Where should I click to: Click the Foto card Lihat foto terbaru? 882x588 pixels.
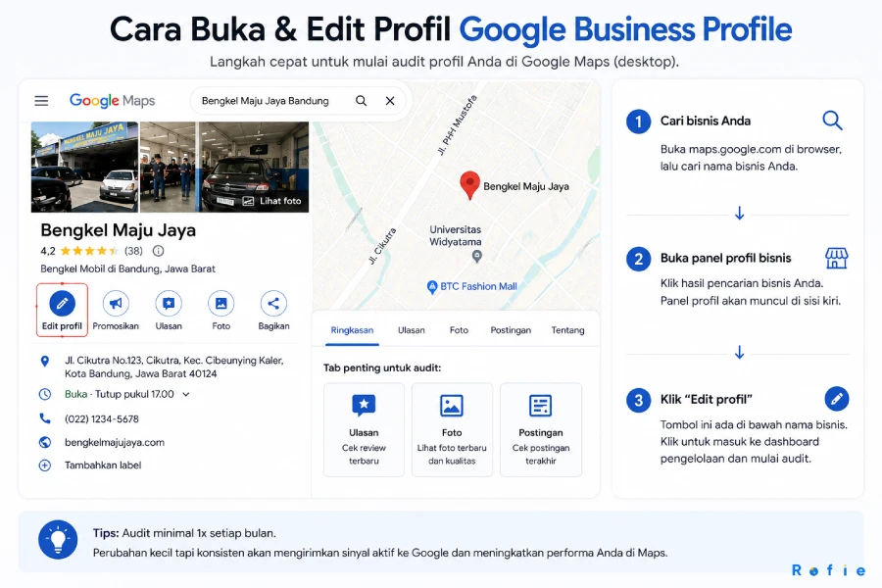tap(452, 430)
